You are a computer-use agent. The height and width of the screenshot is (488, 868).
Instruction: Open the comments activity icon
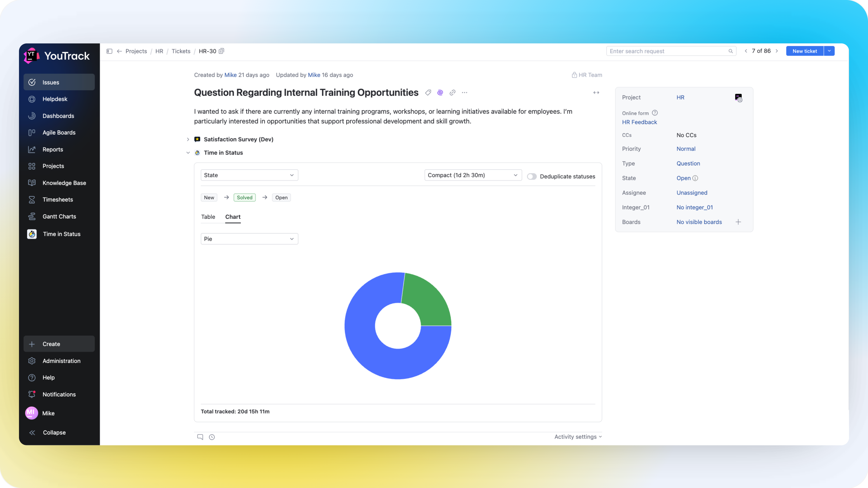coord(200,437)
